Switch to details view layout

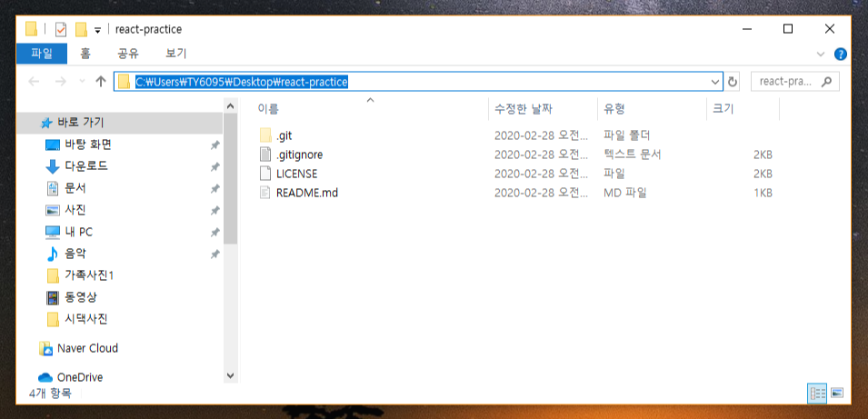tap(818, 393)
